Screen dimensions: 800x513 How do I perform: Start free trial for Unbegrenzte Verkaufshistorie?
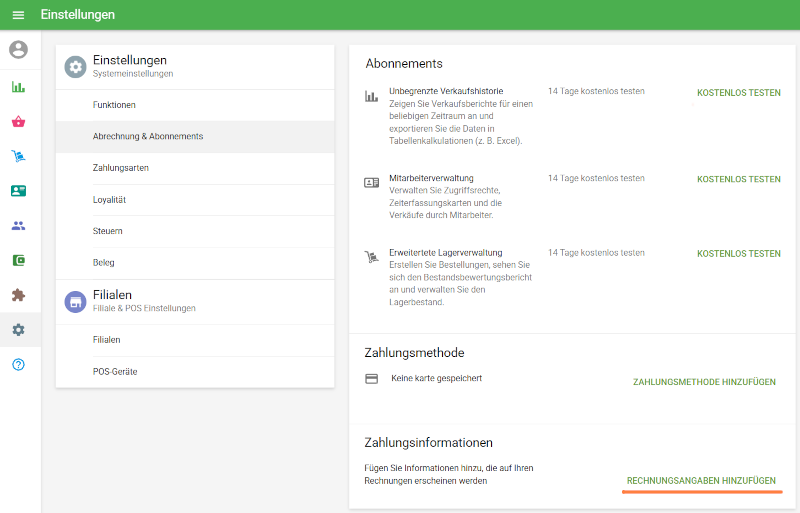[x=739, y=93]
